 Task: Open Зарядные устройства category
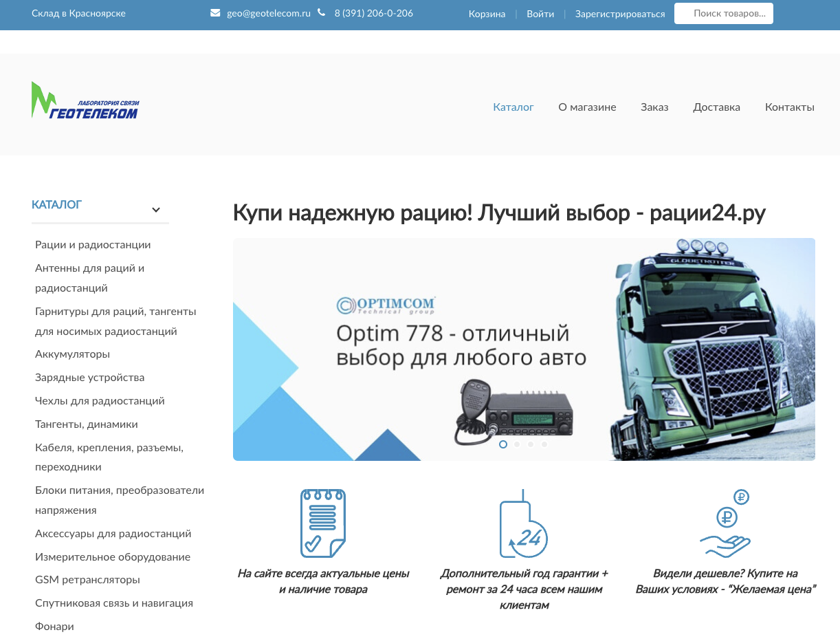89,378
